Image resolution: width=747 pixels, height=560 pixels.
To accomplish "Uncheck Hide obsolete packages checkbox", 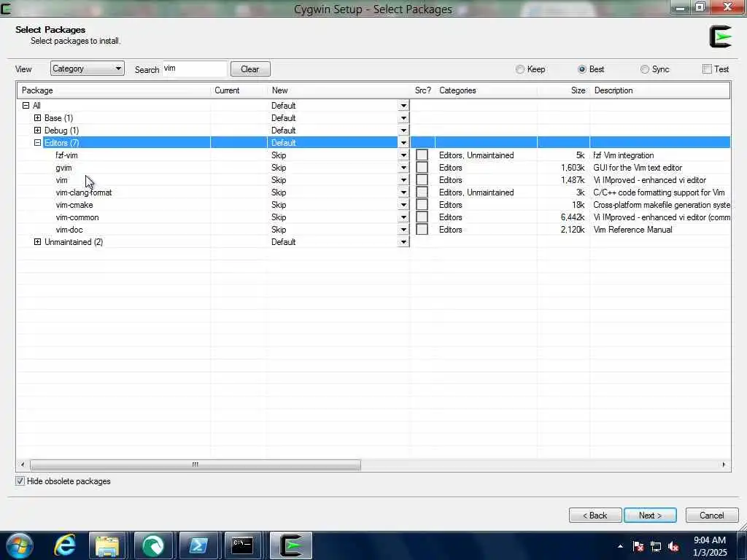I will (20, 481).
